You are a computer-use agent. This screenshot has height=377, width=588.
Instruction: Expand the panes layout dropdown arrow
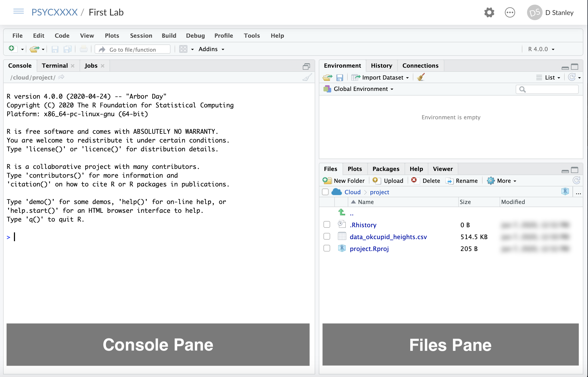192,49
